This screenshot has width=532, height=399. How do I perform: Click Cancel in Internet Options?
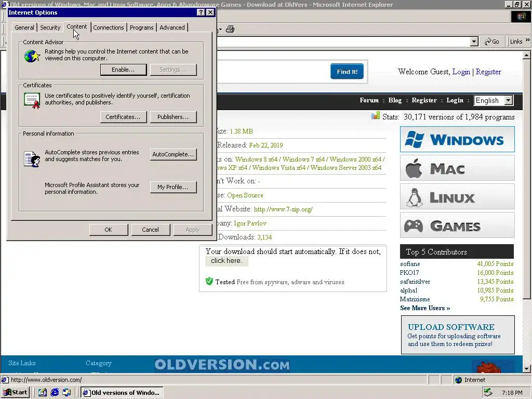pos(150,230)
